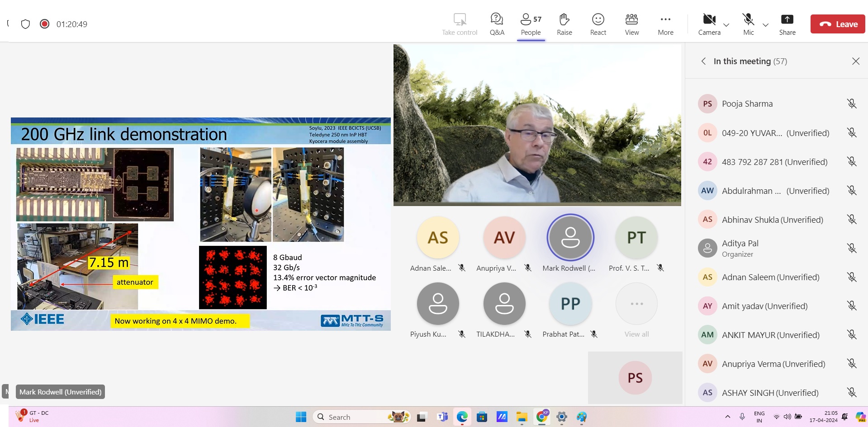The height and width of the screenshot is (427, 868).
Task: Close the participants side panel
Action: point(855,61)
